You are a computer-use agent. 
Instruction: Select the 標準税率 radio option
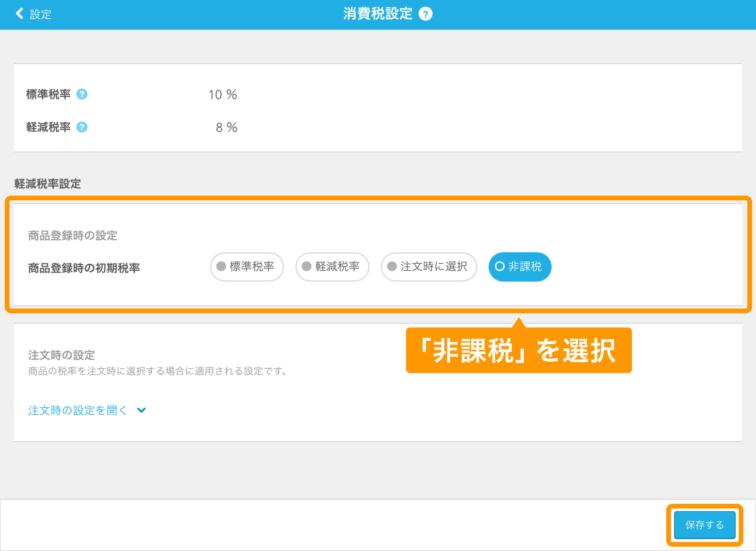point(247,267)
